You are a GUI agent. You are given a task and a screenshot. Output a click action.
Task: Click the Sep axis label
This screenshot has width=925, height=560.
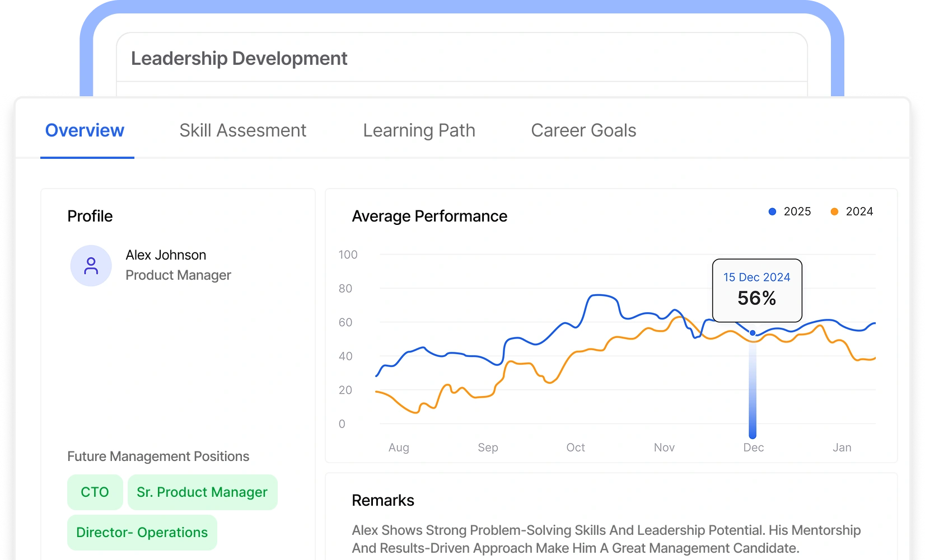click(x=488, y=448)
